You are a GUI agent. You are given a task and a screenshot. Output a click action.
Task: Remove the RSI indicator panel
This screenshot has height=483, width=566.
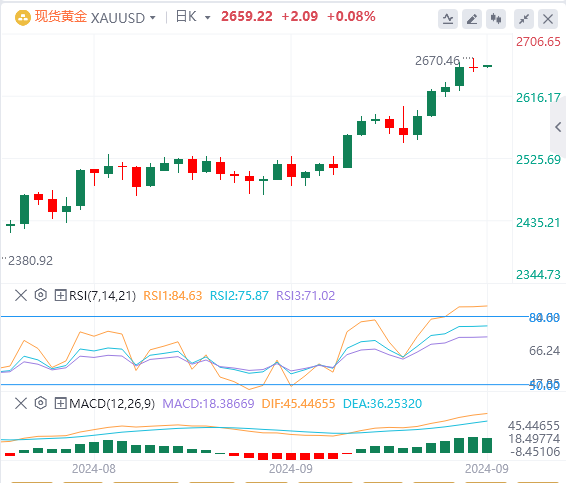pyautogui.click(x=21, y=295)
